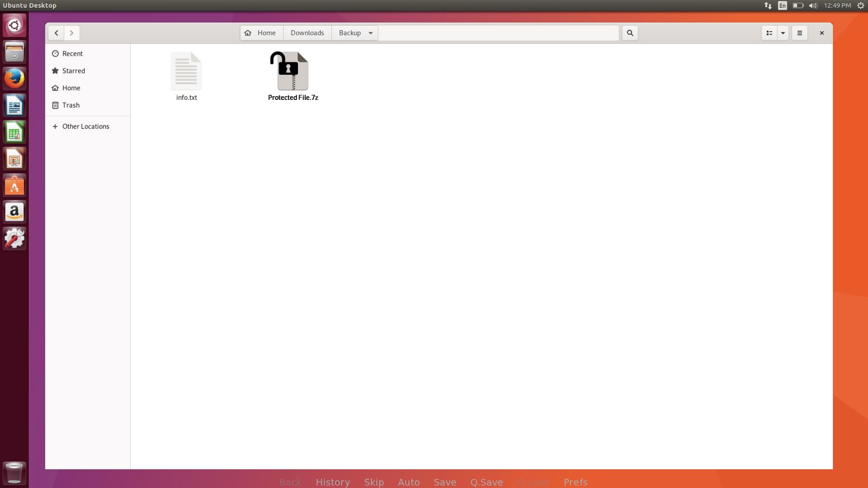Viewport: 868px width, 488px height.
Task: Open the view options dropdown arrow
Action: (783, 33)
